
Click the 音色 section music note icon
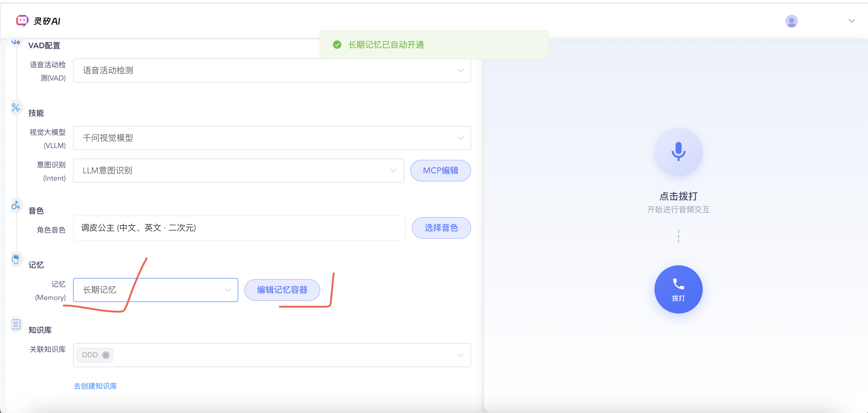coord(16,205)
